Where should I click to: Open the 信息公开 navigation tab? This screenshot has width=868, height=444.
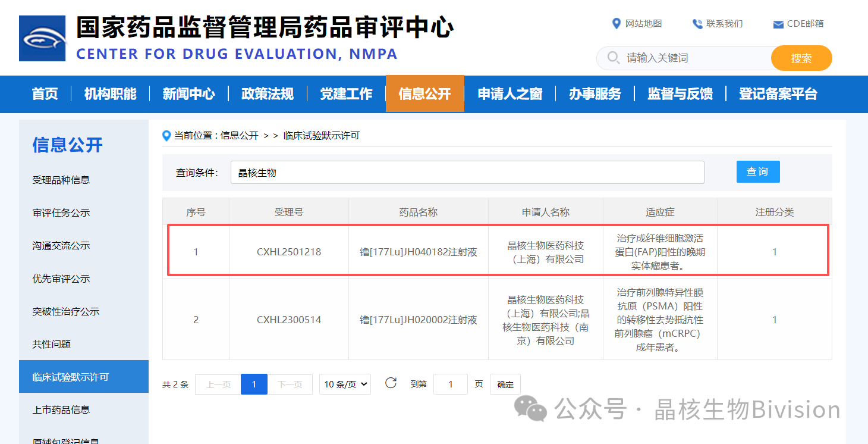pyautogui.click(x=424, y=94)
